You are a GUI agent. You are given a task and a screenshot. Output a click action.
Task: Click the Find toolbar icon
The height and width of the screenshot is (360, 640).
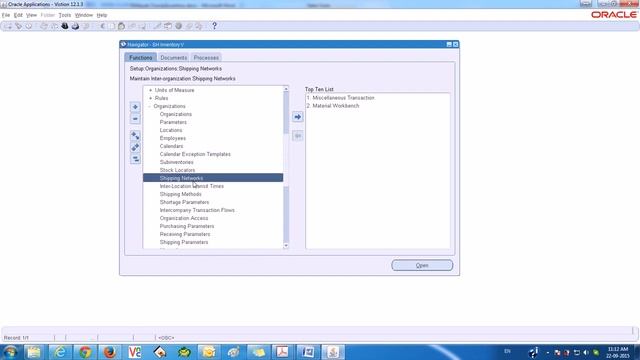pyautogui.click(x=18, y=26)
